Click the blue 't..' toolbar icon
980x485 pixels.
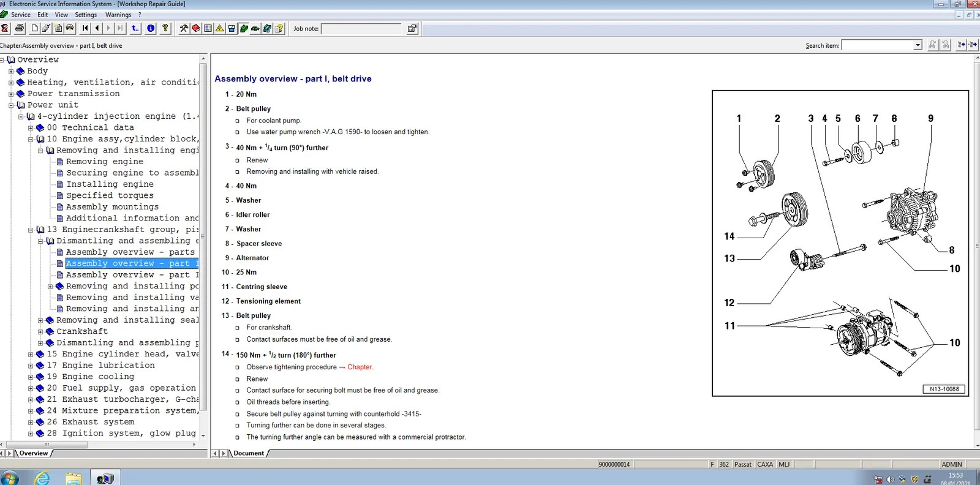pos(135,28)
